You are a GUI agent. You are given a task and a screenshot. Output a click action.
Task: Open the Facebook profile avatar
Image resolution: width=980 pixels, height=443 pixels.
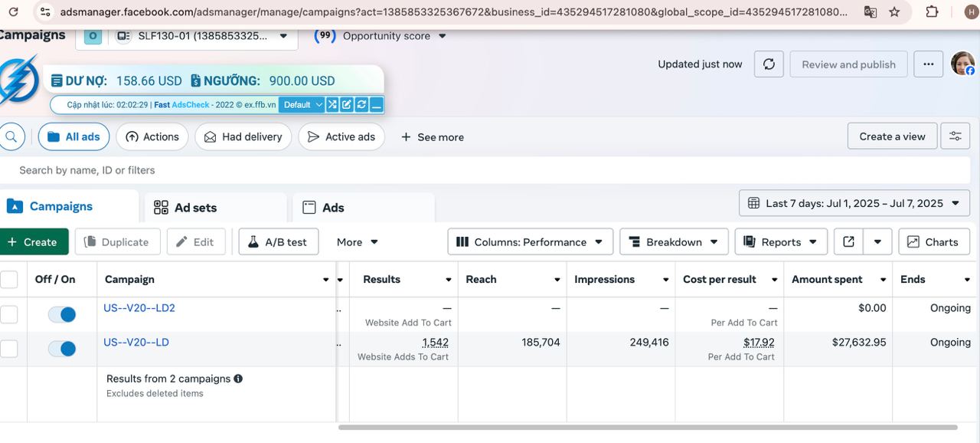[x=962, y=64]
